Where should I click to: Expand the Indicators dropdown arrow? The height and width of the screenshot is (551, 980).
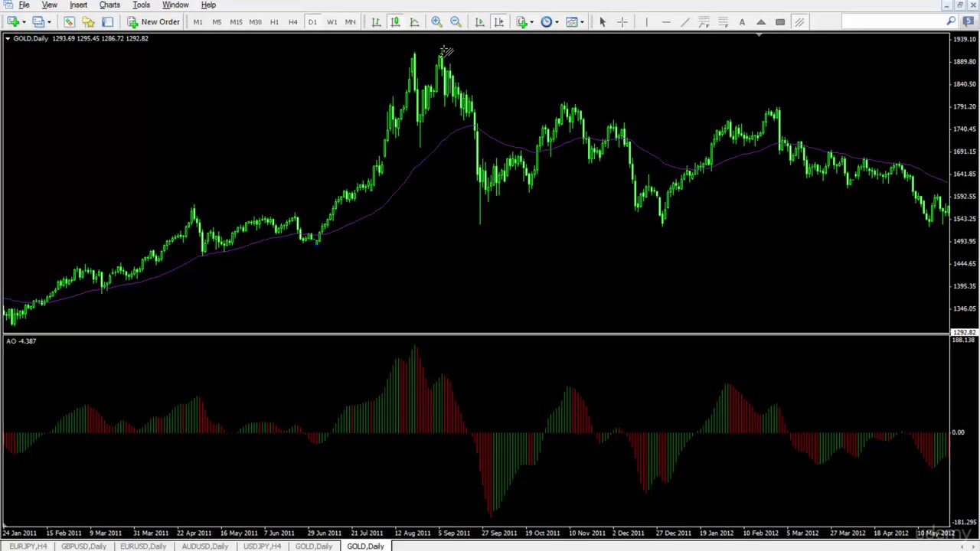532,22
